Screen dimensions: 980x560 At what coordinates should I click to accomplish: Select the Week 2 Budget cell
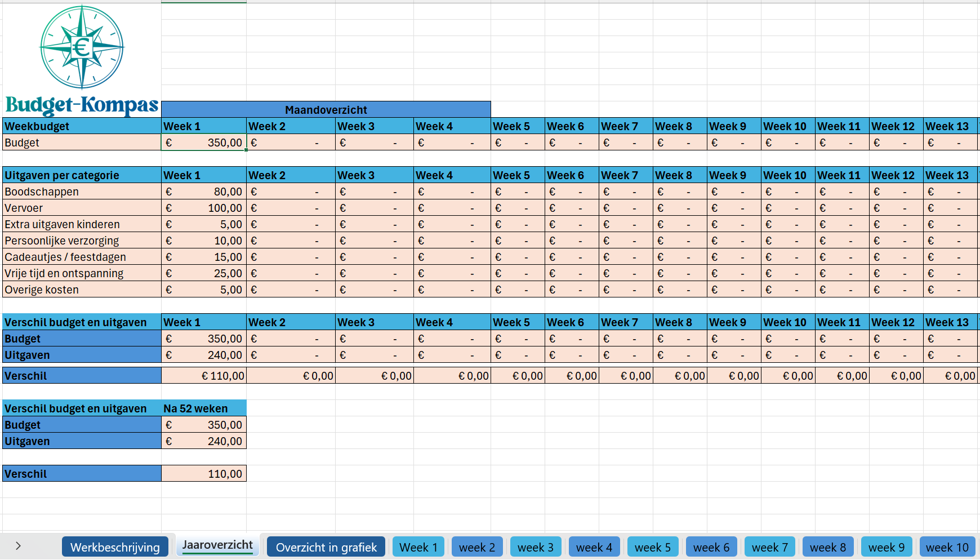[291, 143]
